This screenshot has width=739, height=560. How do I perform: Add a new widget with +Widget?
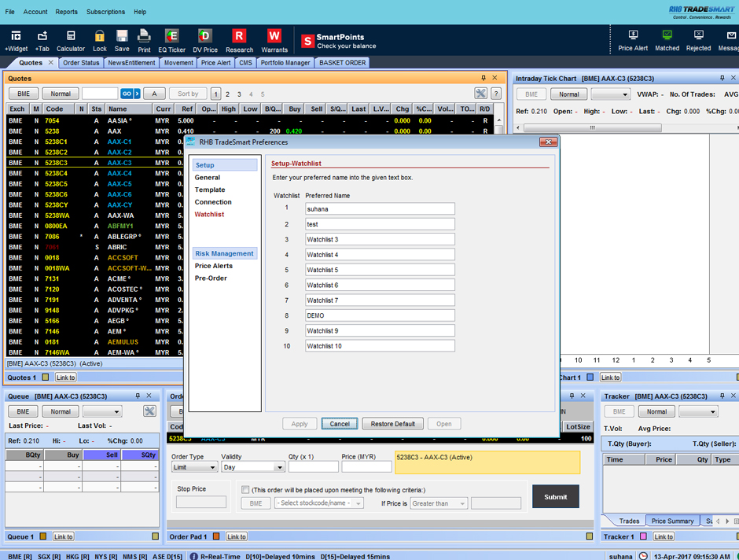(x=16, y=40)
